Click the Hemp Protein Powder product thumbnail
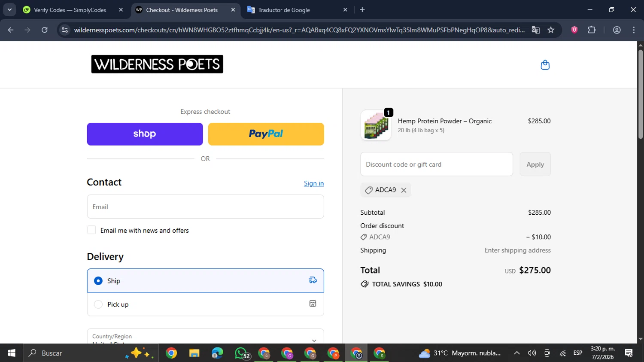644x362 pixels. pos(376,125)
